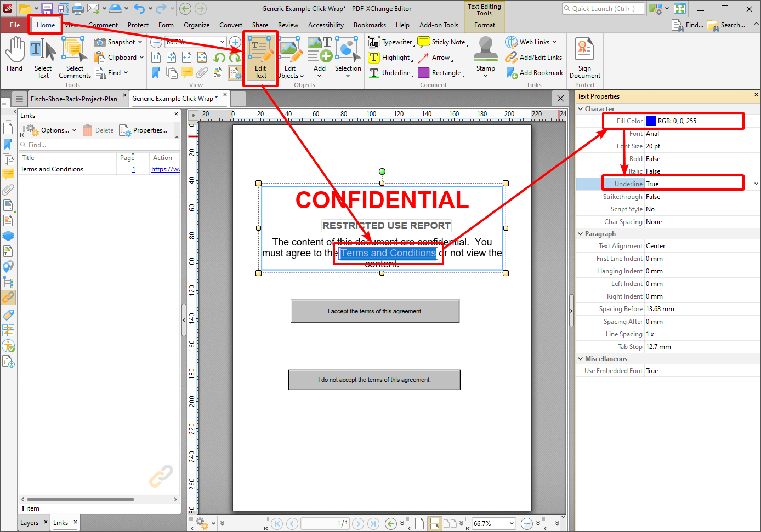The width and height of the screenshot is (761, 532).
Task: Open the Attachments panel in sidebar
Action: (x=7, y=190)
